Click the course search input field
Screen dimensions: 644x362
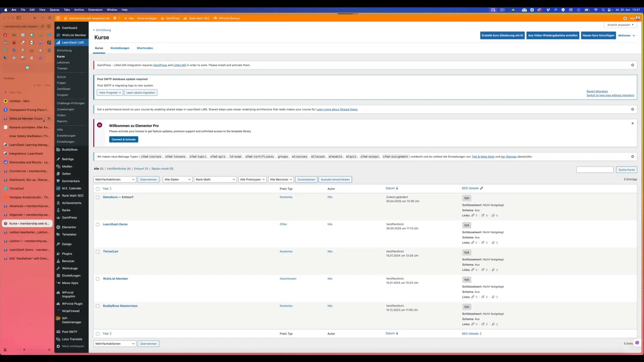(x=595, y=170)
